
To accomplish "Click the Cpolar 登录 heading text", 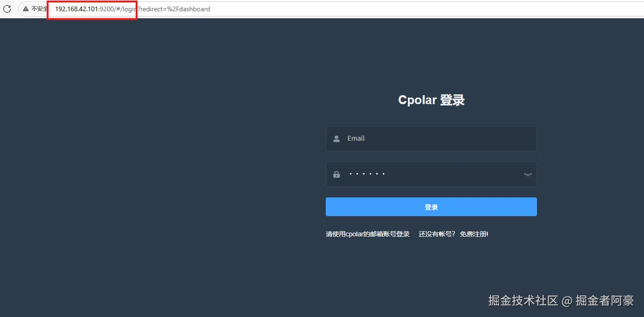I will [431, 100].
